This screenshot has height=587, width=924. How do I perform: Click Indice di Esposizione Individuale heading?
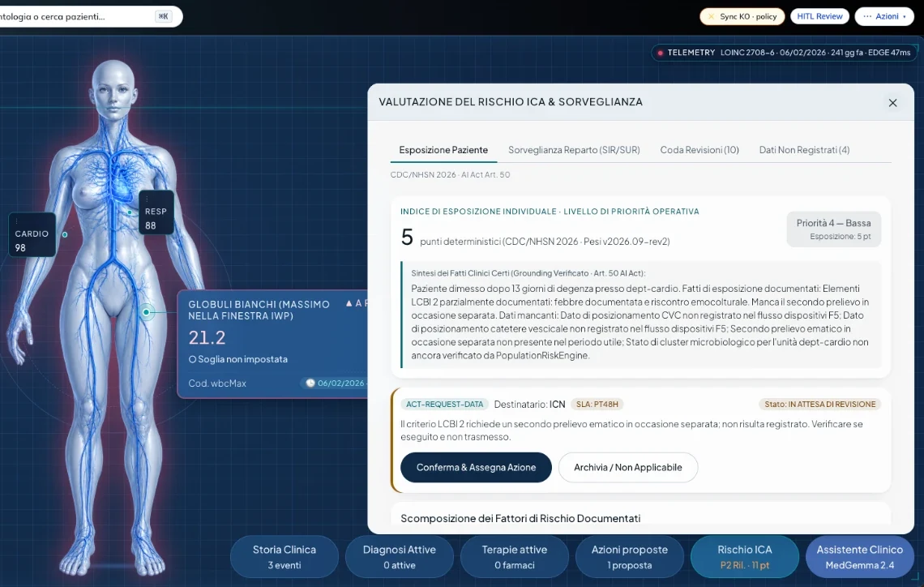(550, 211)
